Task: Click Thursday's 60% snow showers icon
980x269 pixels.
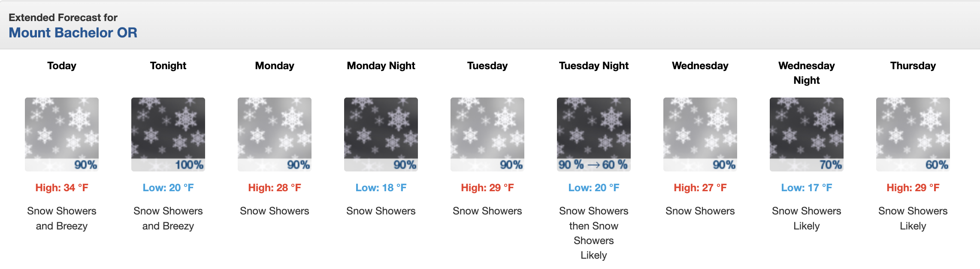Action: pos(913,134)
